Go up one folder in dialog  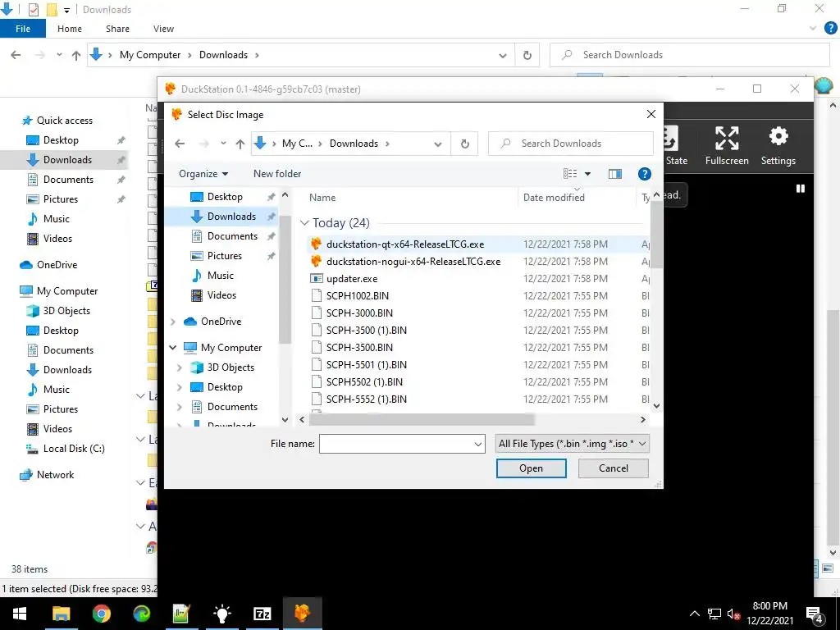[240, 144]
